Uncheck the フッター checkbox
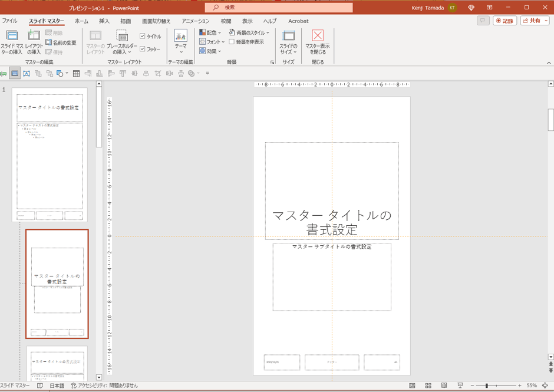This screenshot has height=392, width=554. click(x=143, y=49)
